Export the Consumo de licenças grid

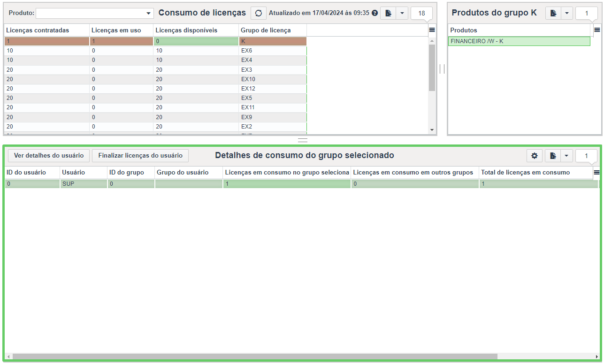[388, 13]
